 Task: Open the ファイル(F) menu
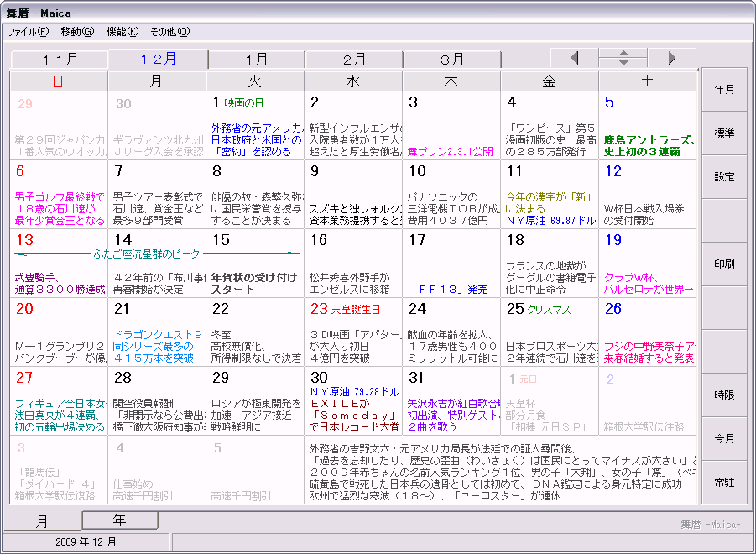pos(28,32)
